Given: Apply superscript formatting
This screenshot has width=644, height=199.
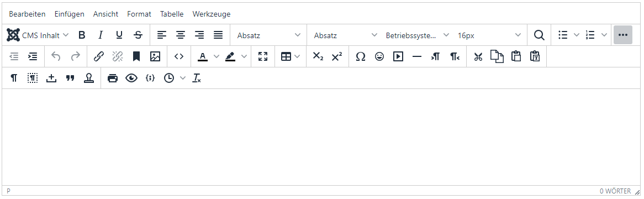Looking at the screenshot, I should pos(337,57).
